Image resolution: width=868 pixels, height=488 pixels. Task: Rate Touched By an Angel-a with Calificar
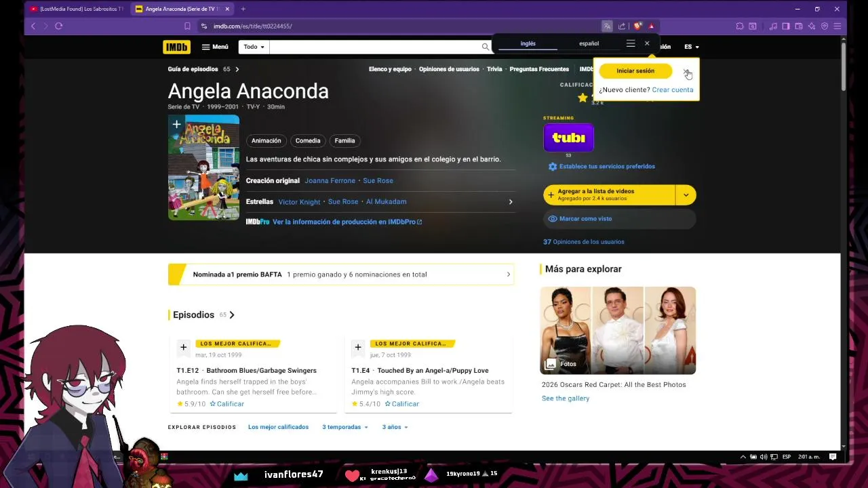tap(401, 404)
